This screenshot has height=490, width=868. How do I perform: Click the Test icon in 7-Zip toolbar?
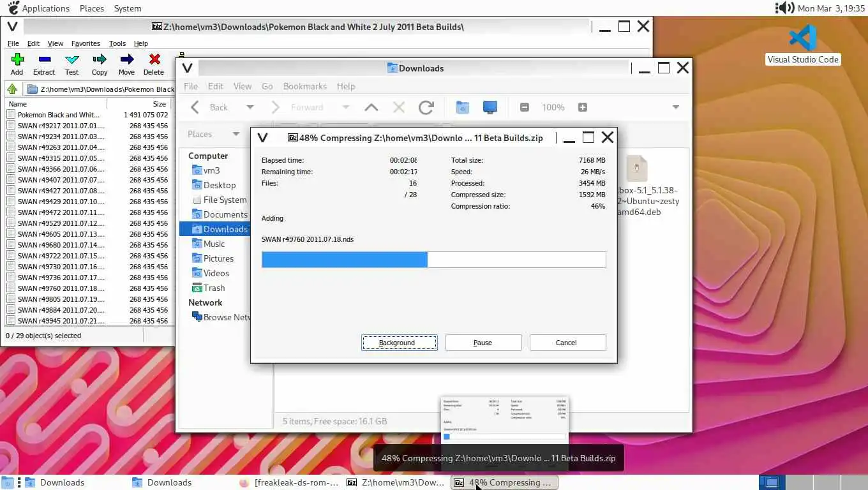click(x=72, y=59)
